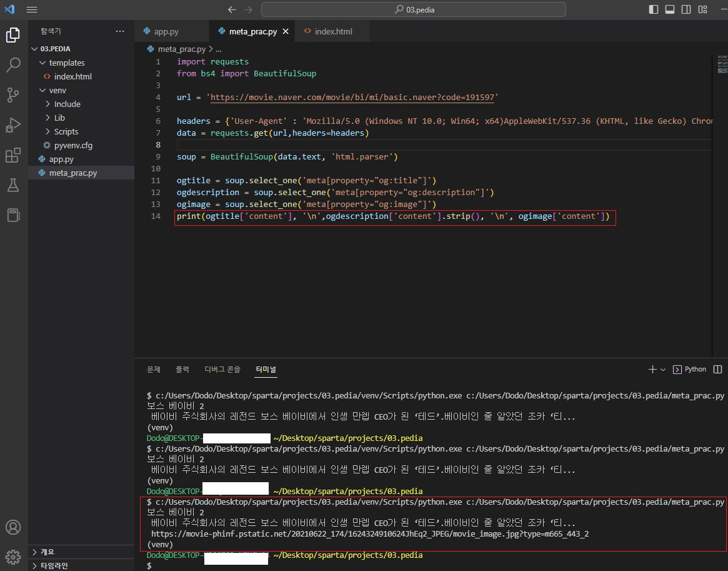
Task: Select the 터미널 panel tab
Action: click(266, 370)
